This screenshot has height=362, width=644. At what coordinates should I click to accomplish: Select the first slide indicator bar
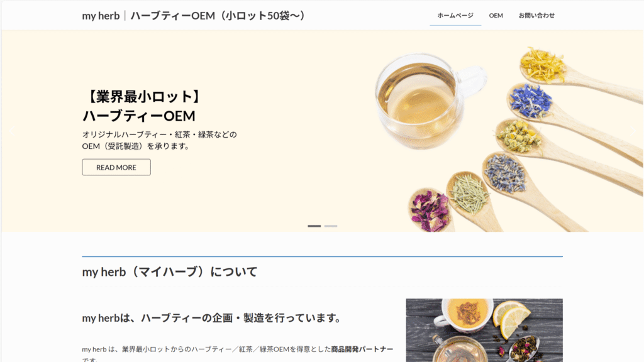pos(314,226)
